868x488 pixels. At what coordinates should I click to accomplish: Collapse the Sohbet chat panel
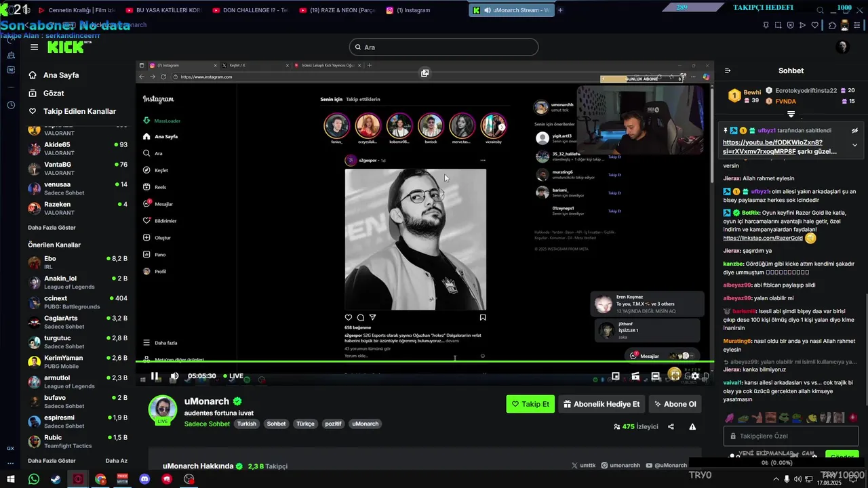[x=728, y=70]
